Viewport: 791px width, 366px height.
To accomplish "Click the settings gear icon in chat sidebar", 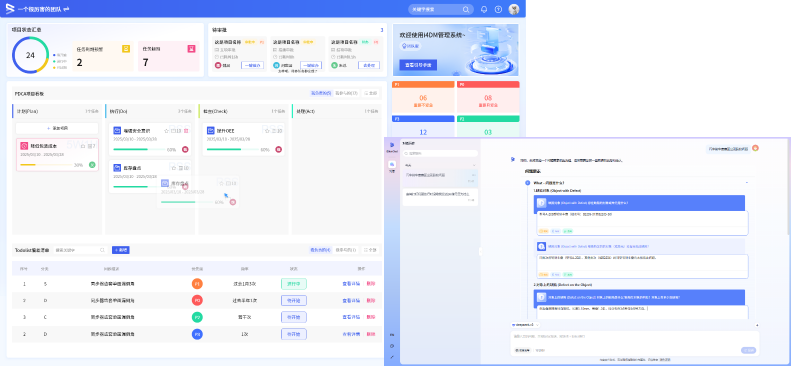I will tap(392, 346).
